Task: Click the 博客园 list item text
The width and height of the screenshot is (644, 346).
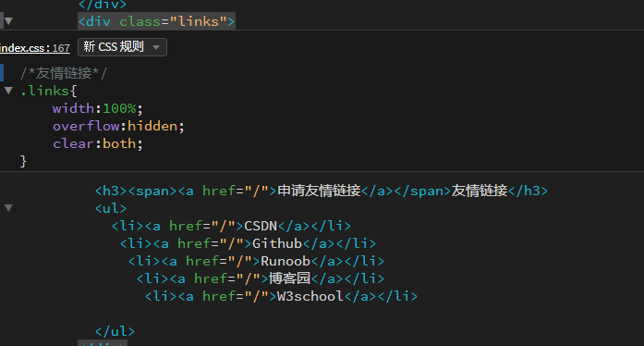Action: [289, 278]
